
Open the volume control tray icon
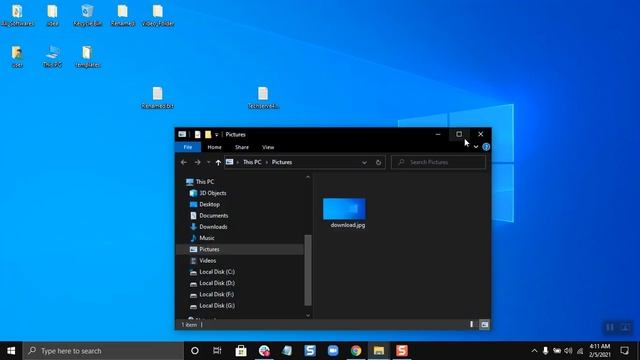pos(568,351)
